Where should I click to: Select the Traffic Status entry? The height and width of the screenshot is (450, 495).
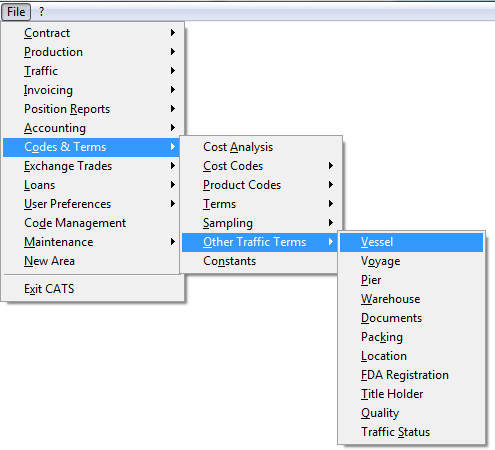click(x=411, y=432)
